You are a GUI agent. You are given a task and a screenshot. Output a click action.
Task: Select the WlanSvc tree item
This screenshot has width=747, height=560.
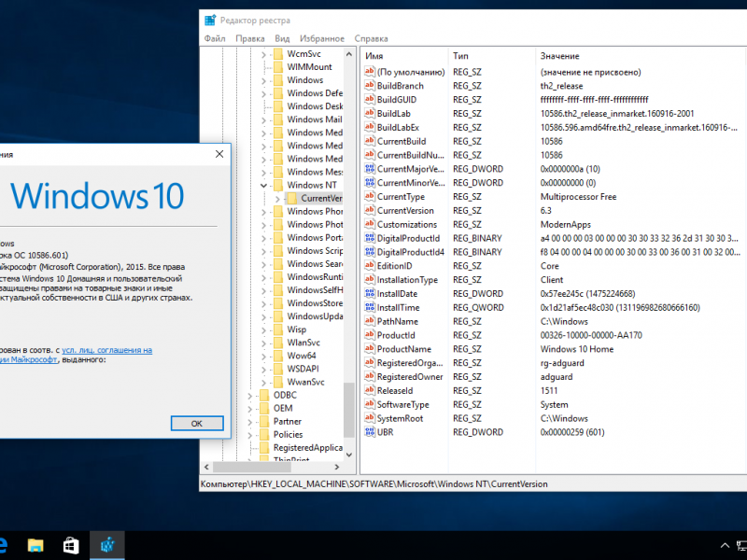303,343
